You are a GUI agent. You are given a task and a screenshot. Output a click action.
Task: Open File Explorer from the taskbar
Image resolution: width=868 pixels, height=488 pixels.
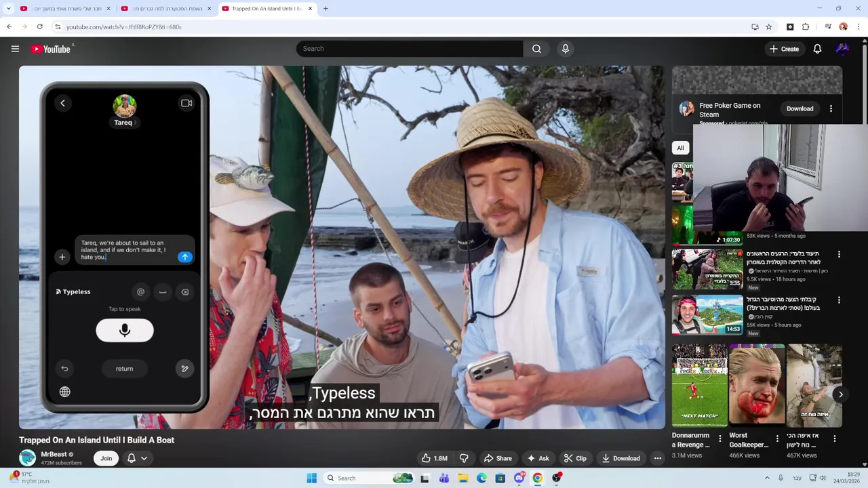[463, 478]
